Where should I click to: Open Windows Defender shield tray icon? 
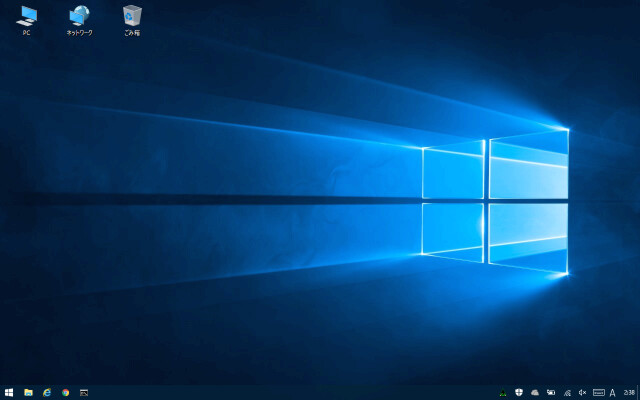pyautogui.click(x=519, y=393)
